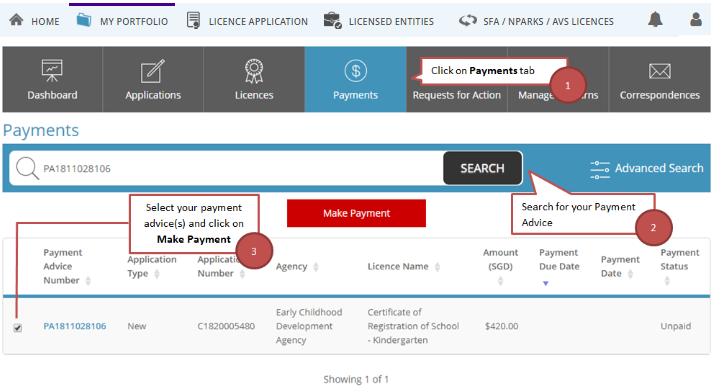Click the magnifier icon in search bar
Viewport: 711px width, 388px height.
pyautogui.click(x=27, y=168)
